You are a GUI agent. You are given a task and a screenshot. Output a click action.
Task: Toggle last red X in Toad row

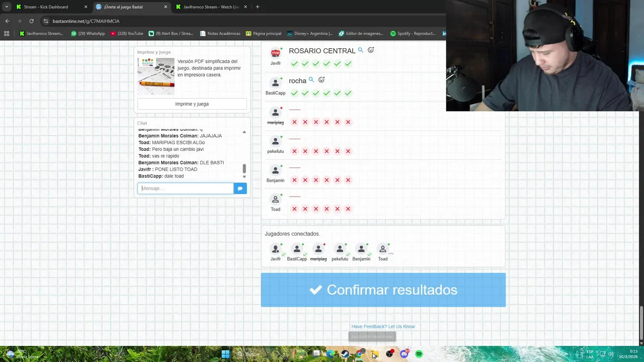coord(348,209)
